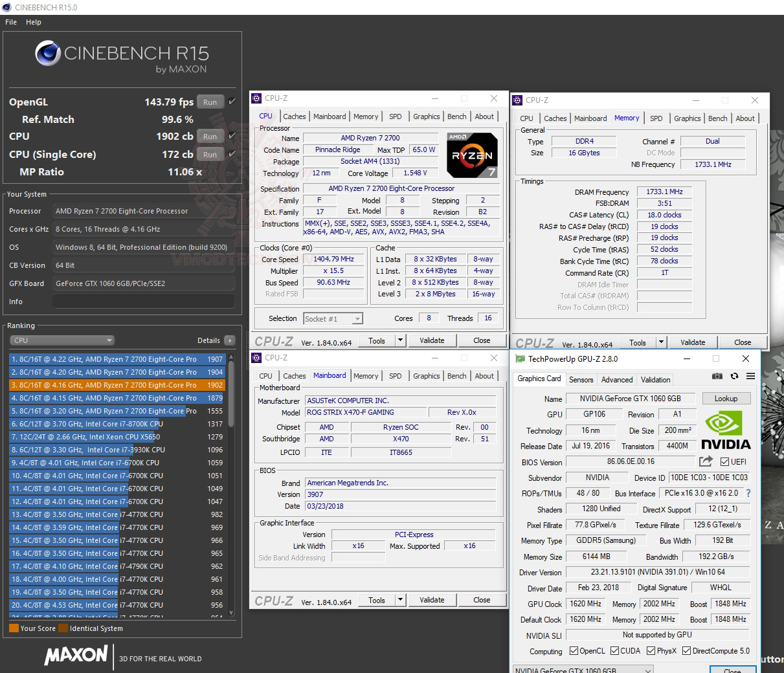The width and height of the screenshot is (784, 673).
Task: Click the Cinebench icon in the title bar
Action: click(x=7, y=7)
